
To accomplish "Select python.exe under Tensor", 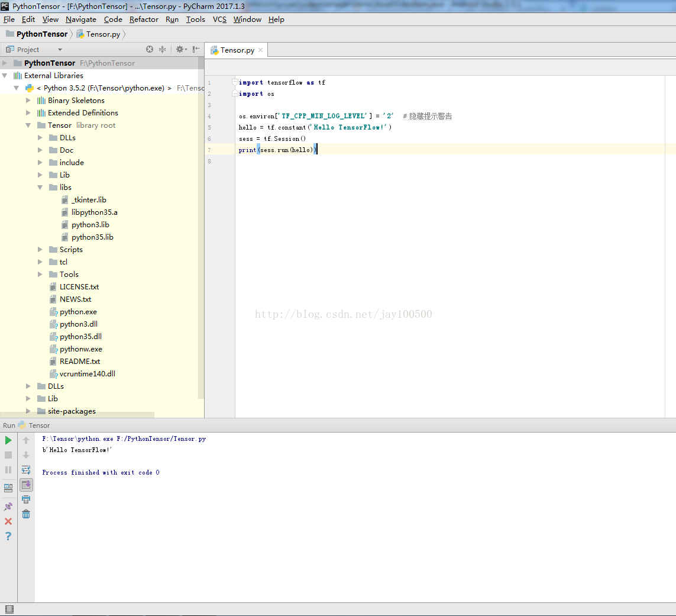I will click(78, 312).
